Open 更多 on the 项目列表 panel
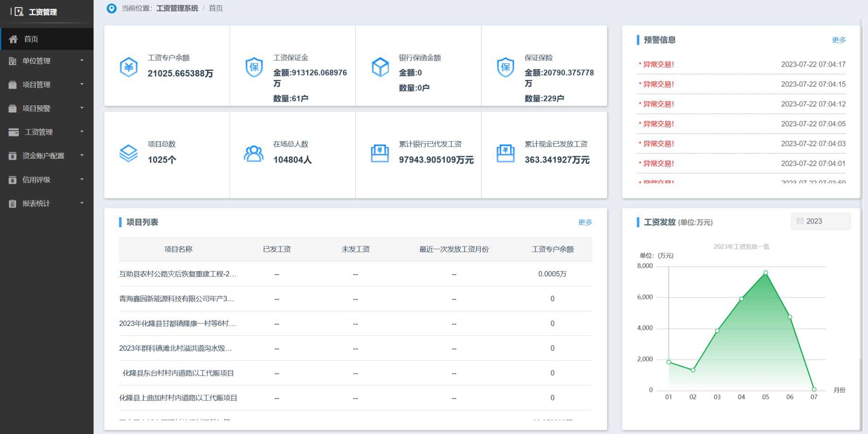 point(585,222)
